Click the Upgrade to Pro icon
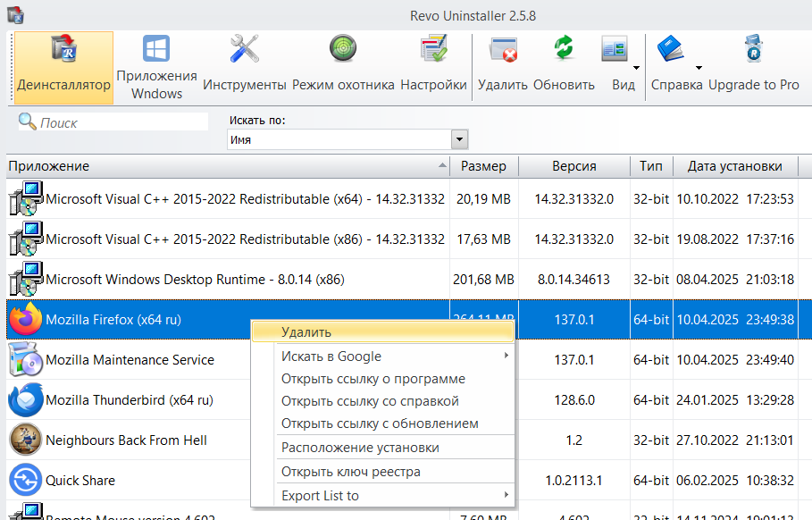812x520 pixels. click(x=753, y=48)
